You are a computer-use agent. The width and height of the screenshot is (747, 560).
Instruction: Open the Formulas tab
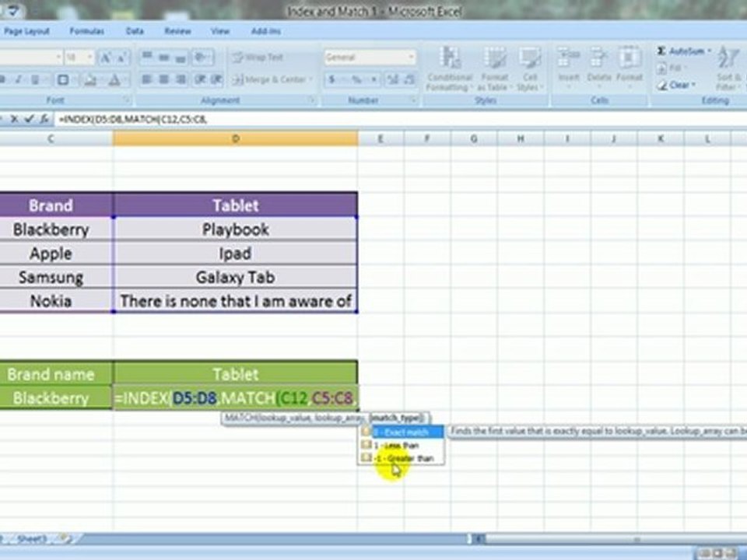86,31
